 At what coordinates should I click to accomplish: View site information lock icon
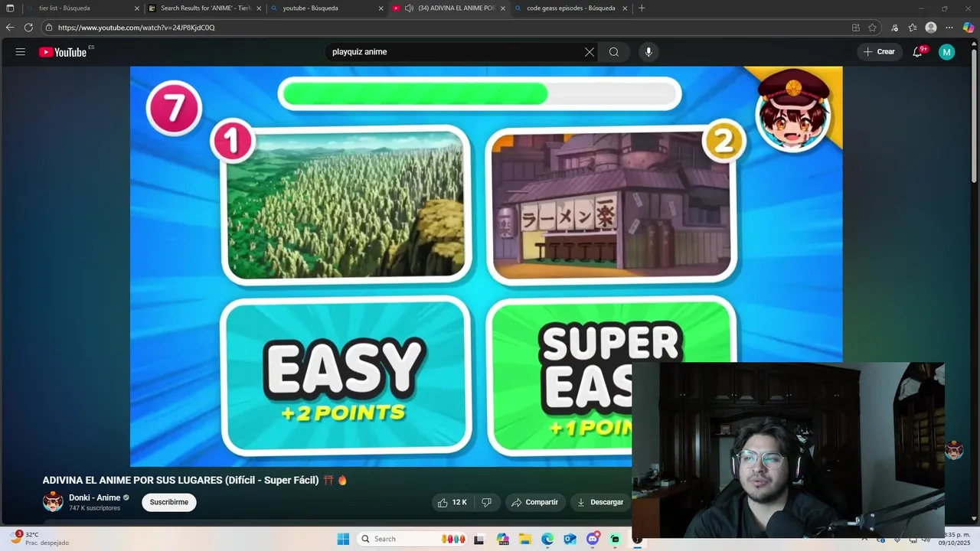click(49, 28)
